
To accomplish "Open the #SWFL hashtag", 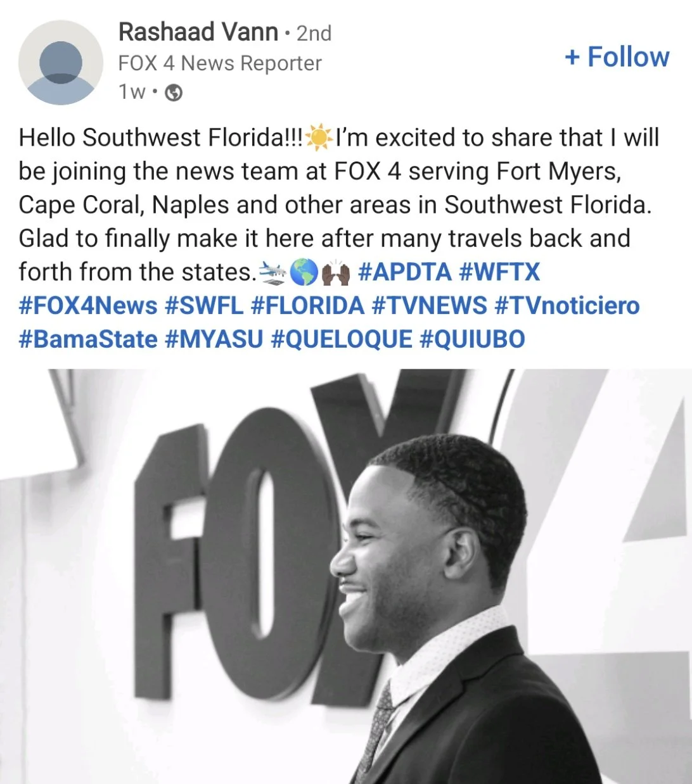I will click(x=204, y=306).
